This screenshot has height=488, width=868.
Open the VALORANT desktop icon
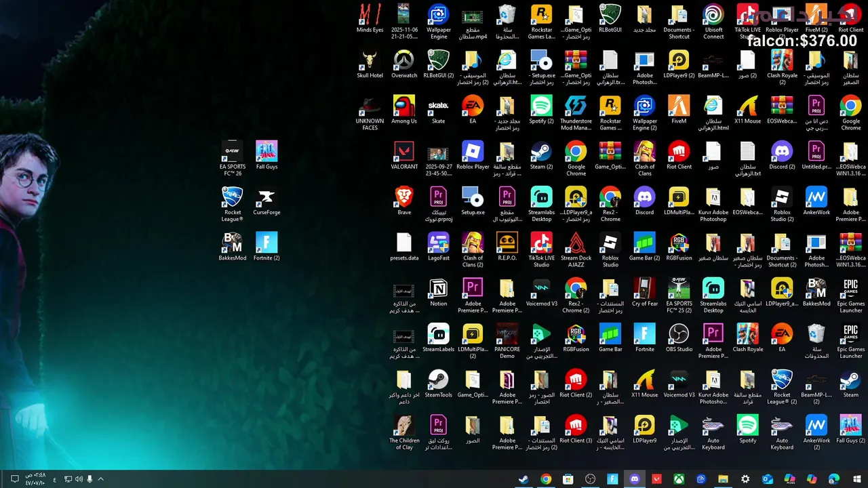(404, 155)
